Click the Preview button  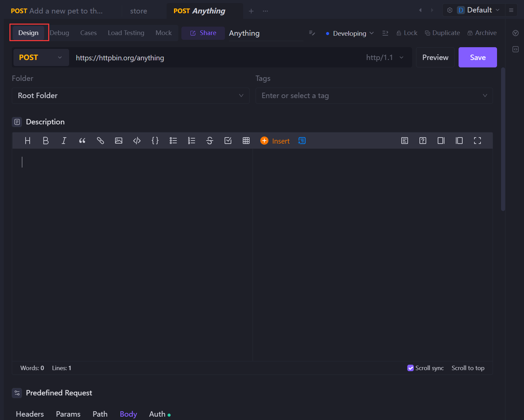pyautogui.click(x=435, y=57)
